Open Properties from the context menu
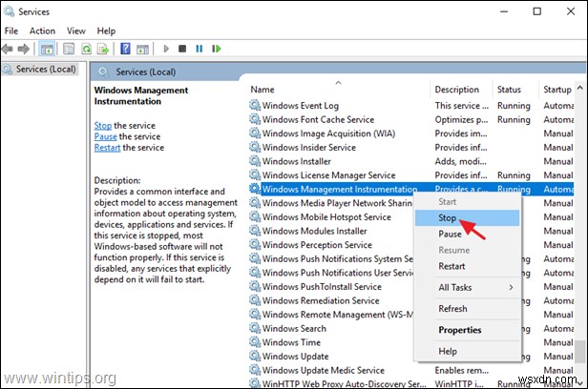Screen dimensions: 588x389 (468, 330)
